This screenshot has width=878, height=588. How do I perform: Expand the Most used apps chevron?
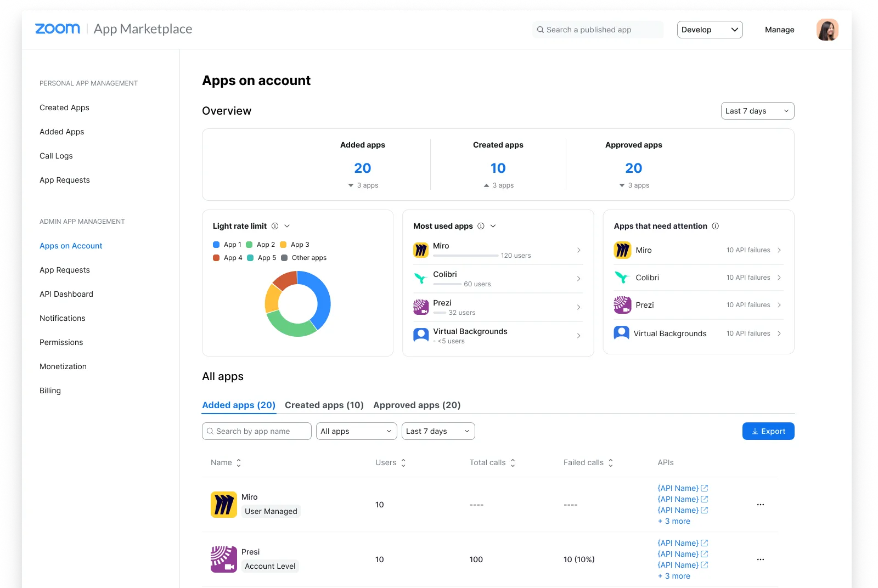[x=493, y=226]
